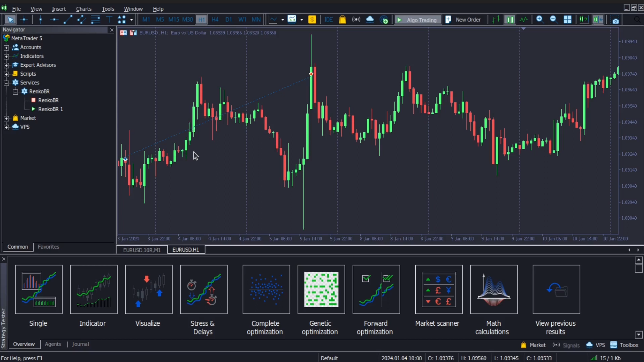Select RenkoBR 1 running service
Image resolution: width=644 pixels, height=362 pixels.
pyautogui.click(x=50, y=109)
